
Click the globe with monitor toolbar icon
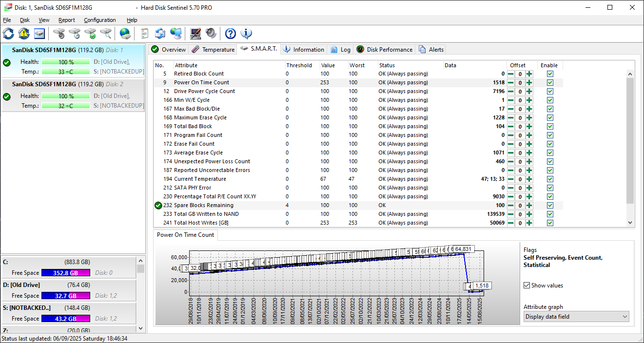click(176, 34)
